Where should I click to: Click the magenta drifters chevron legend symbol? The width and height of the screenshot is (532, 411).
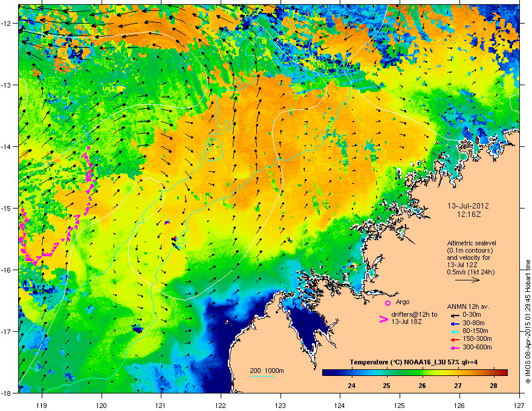pos(383,319)
